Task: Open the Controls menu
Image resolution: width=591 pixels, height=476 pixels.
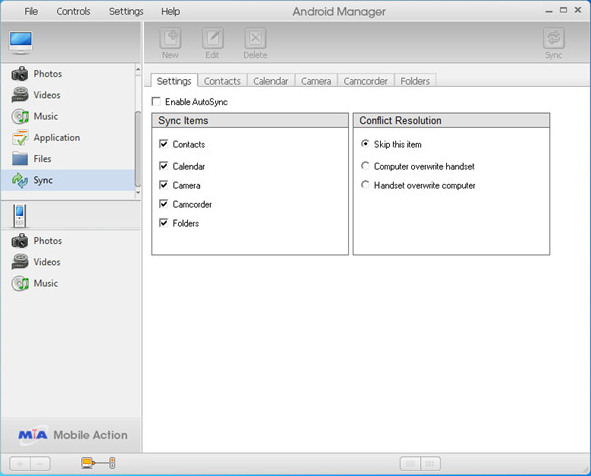Action: point(73,12)
